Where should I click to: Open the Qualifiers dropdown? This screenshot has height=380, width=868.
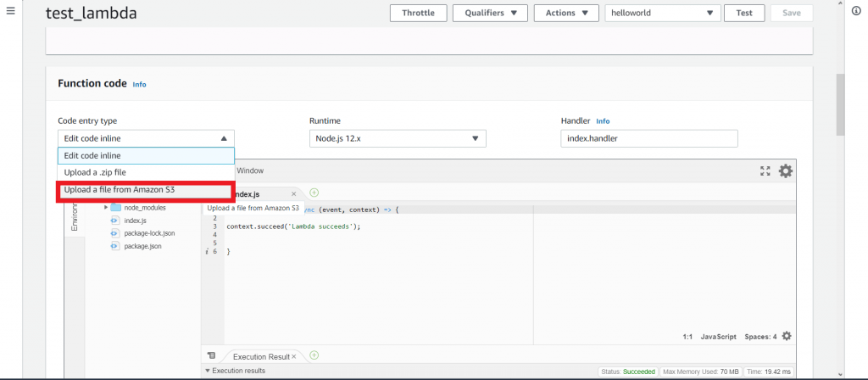tap(490, 13)
